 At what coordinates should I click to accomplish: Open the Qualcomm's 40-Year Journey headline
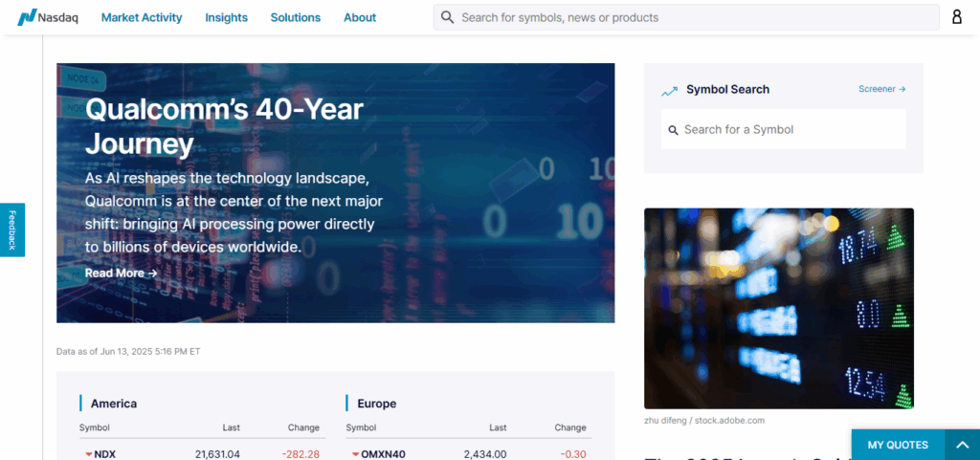[x=224, y=126]
